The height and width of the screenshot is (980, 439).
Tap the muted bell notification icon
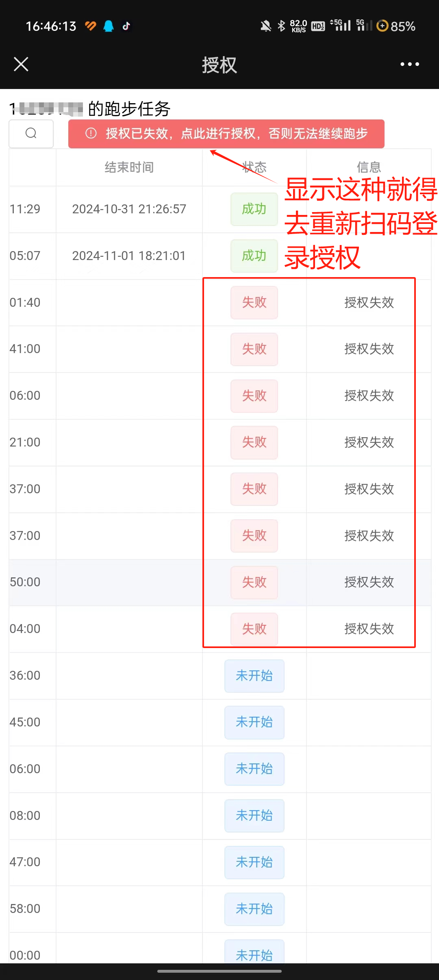(x=265, y=26)
